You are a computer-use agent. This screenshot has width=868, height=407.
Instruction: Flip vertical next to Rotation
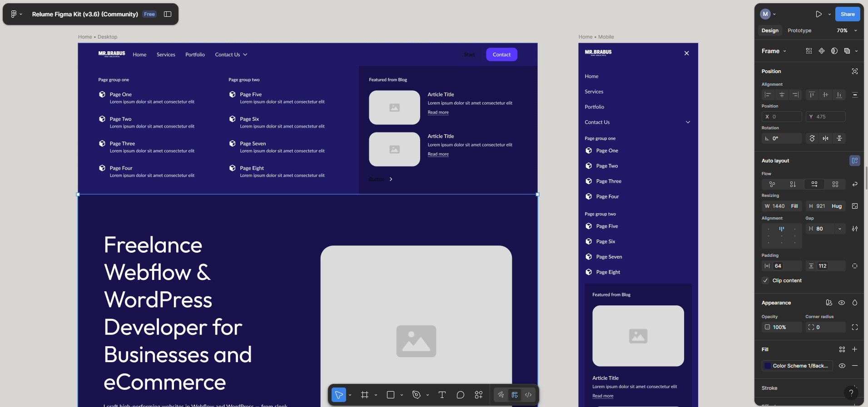tap(839, 138)
